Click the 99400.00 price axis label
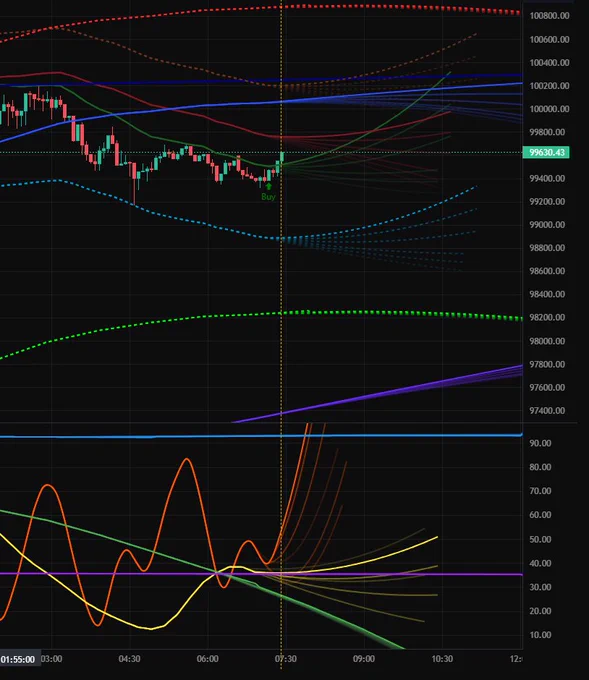 tap(549, 178)
